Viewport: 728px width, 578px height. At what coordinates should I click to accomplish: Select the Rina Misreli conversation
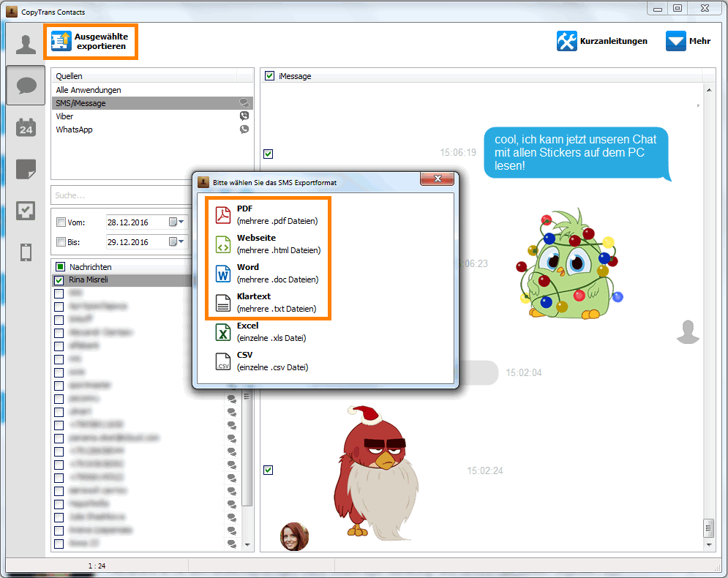coord(123,280)
